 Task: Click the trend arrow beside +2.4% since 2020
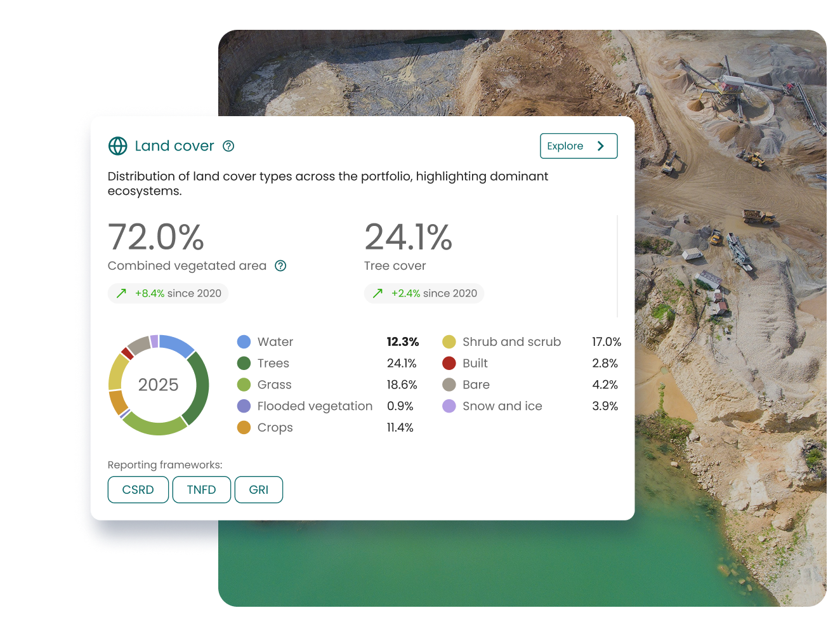pos(377,293)
